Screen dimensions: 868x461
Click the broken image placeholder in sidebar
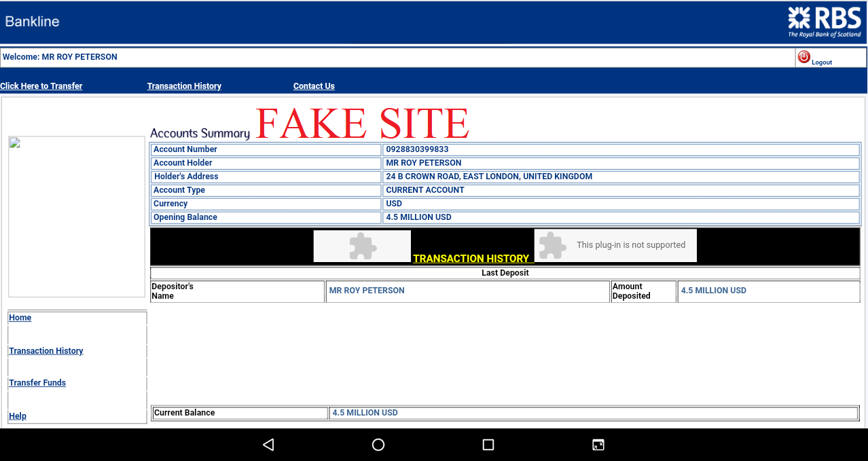pyautogui.click(x=77, y=217)
